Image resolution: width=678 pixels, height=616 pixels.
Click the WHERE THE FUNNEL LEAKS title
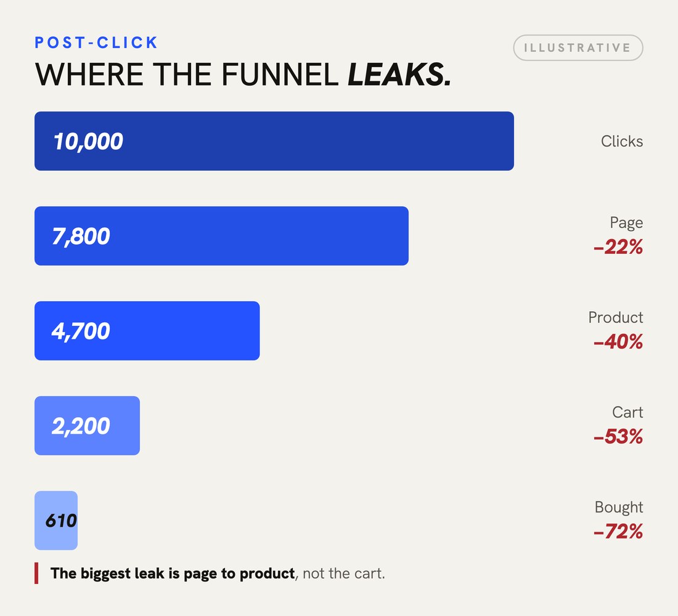[243, 75]
